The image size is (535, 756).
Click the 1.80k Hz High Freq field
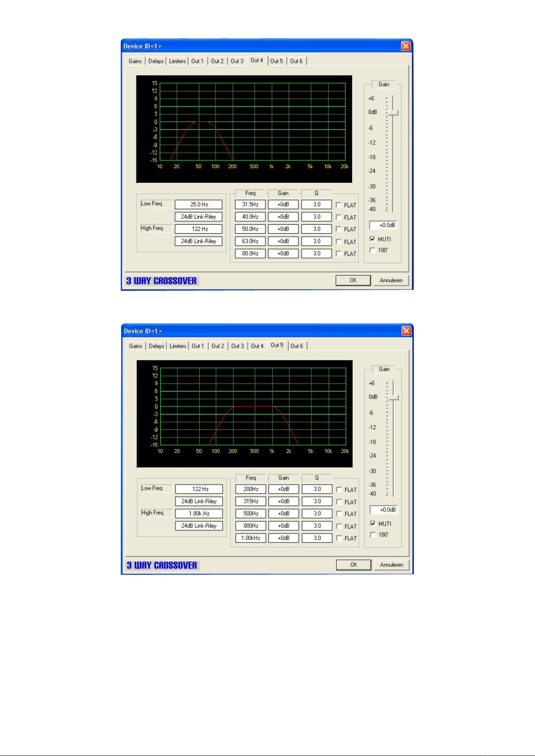click(199, 514)
